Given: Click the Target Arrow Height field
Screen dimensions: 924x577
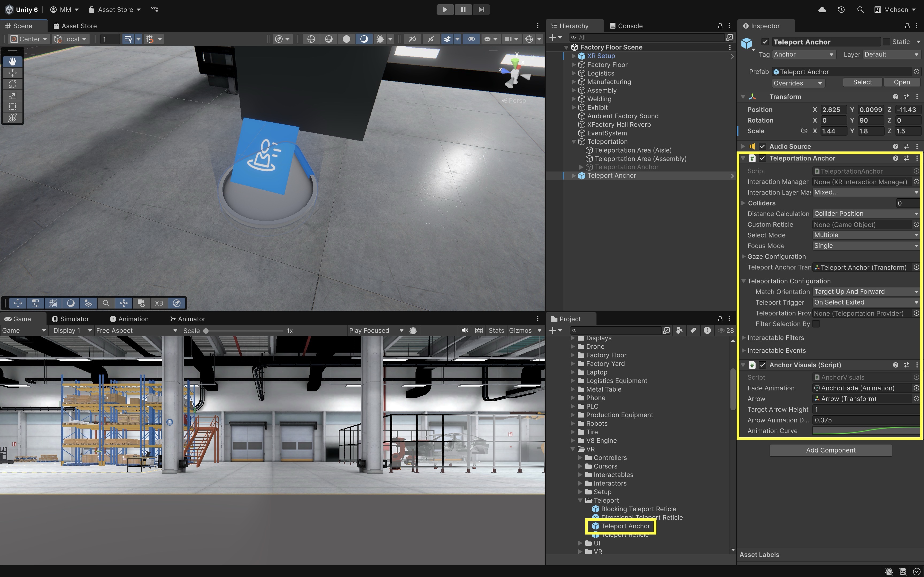Looking at the screenshot, I should (865, 410).
